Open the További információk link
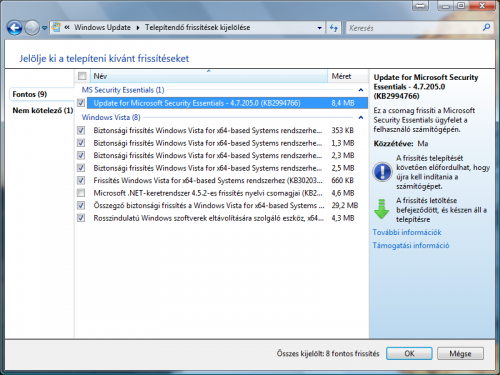This screenshot has height=375, width=500. point(407,232)
